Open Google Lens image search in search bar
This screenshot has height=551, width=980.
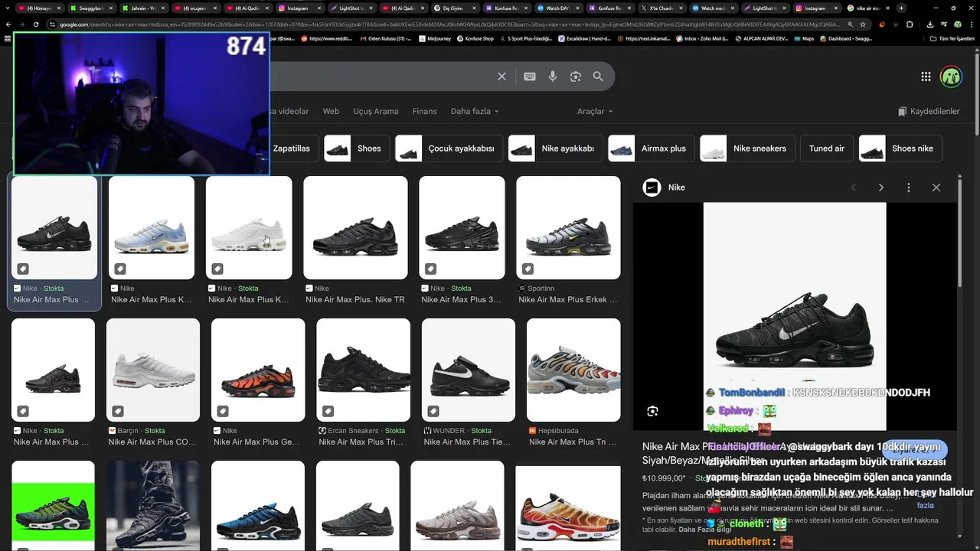pos(575,77)
